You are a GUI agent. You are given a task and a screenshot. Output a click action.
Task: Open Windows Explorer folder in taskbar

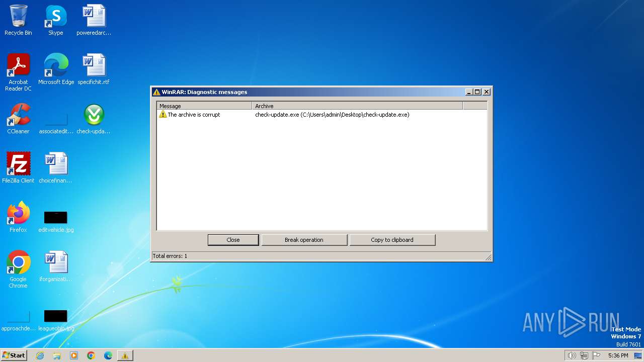tap(57, 355)
